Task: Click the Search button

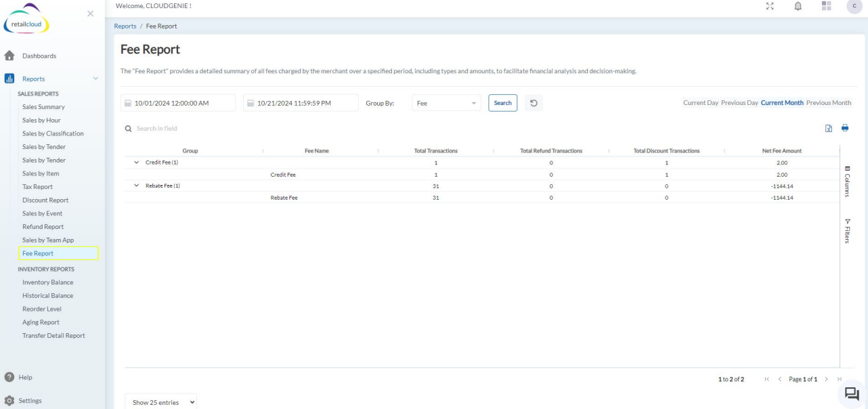Action: [502, 102]
